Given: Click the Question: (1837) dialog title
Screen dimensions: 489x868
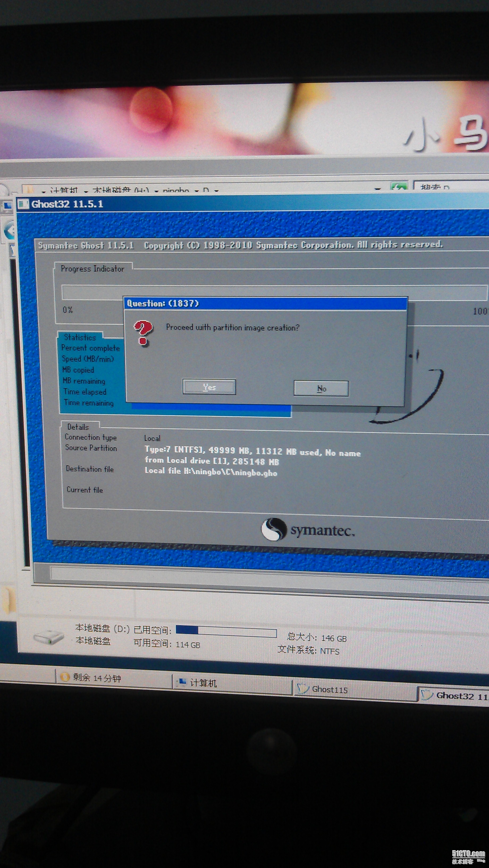Looking at the screenshot, I should (x=163, y=303).
